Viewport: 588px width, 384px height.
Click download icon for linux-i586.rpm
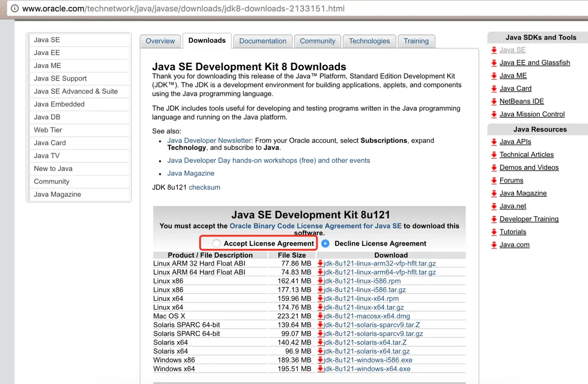(320, 281)
